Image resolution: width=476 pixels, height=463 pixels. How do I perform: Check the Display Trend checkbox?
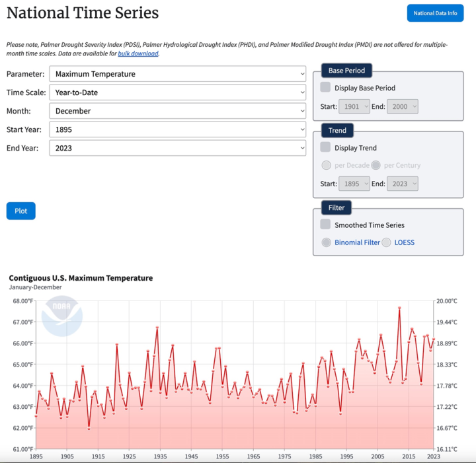point(325,147)
